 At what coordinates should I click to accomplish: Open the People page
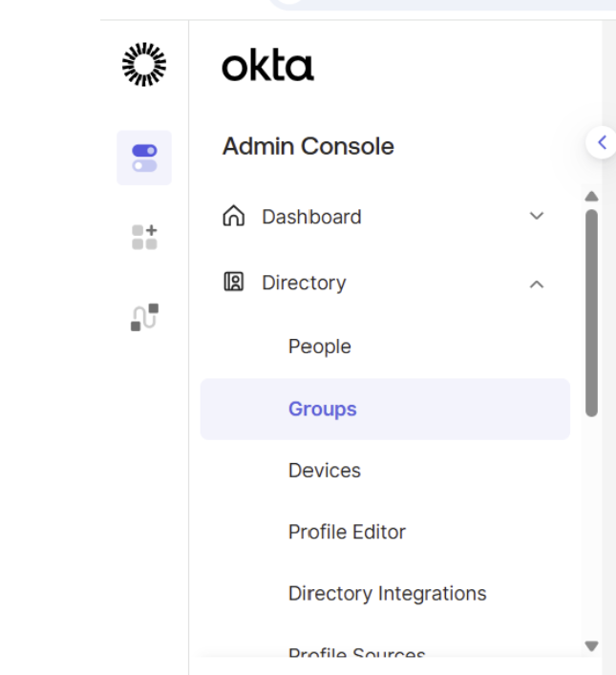pos(320,347)
